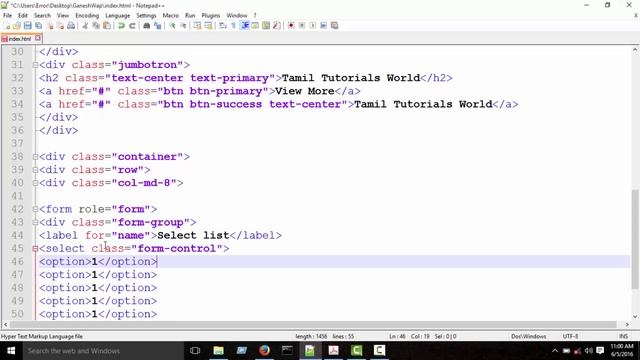This screenshot has width=640, height=360.
Task: Toggle Show All Characters paragraph icon
Action: 233,26
